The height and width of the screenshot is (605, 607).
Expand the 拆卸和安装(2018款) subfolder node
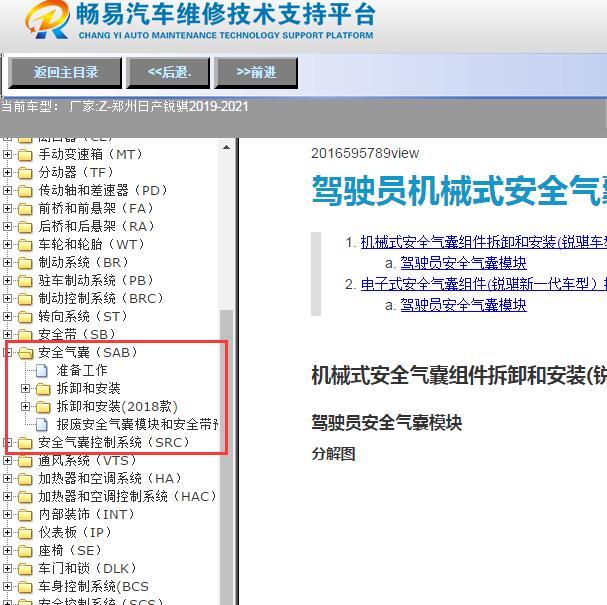click(x=25, y=406)
